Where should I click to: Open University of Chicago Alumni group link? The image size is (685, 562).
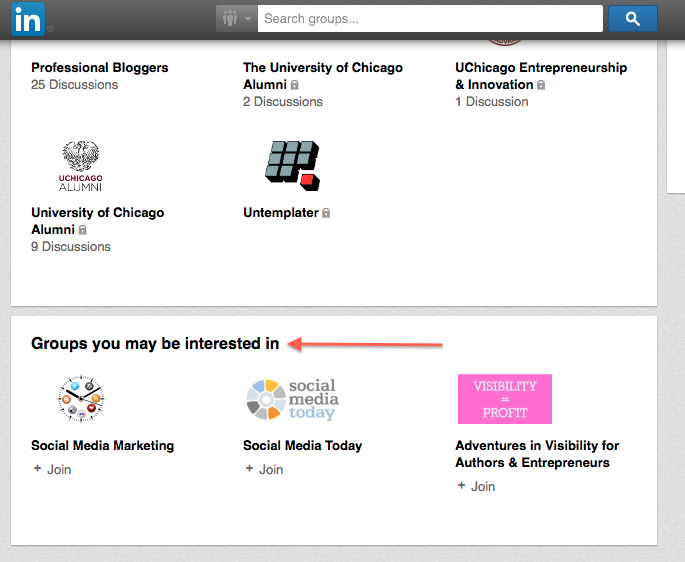point(97,221)
